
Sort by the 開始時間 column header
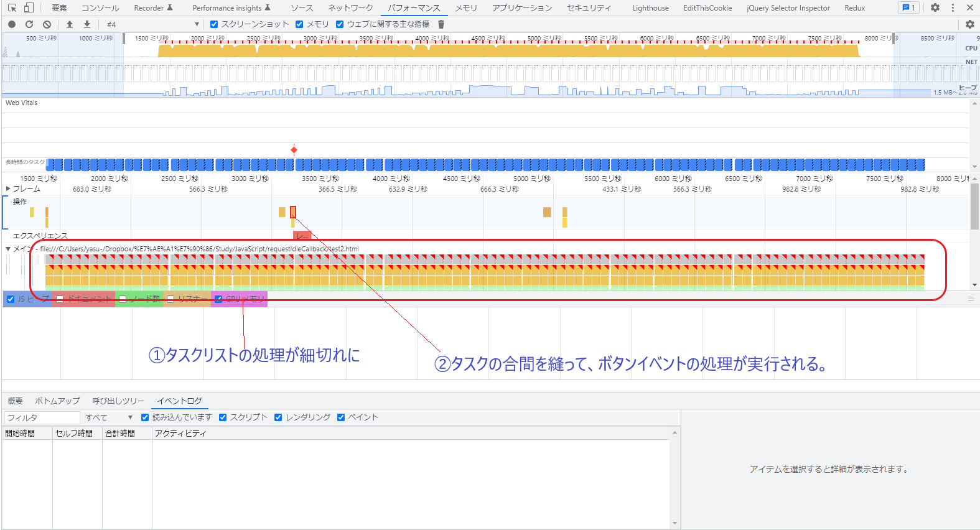pyautogui.click(x=27, y=433)
